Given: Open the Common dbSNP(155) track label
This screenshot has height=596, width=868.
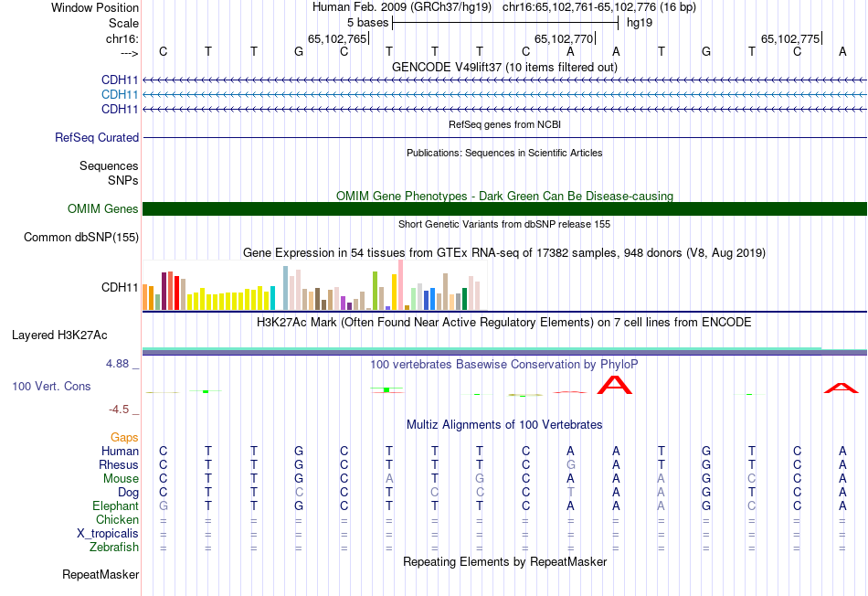Looking at the screenshot, I should (x=81, y=237).
